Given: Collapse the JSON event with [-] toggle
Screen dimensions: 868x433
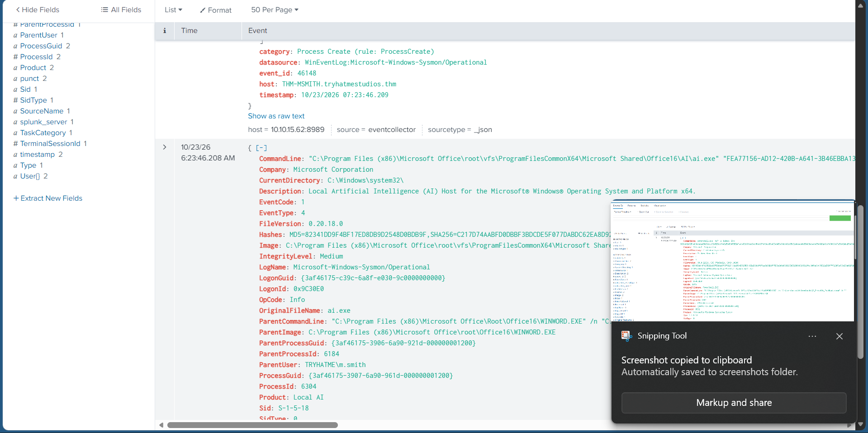Looking at the screenshot, I should click(261, 148).
